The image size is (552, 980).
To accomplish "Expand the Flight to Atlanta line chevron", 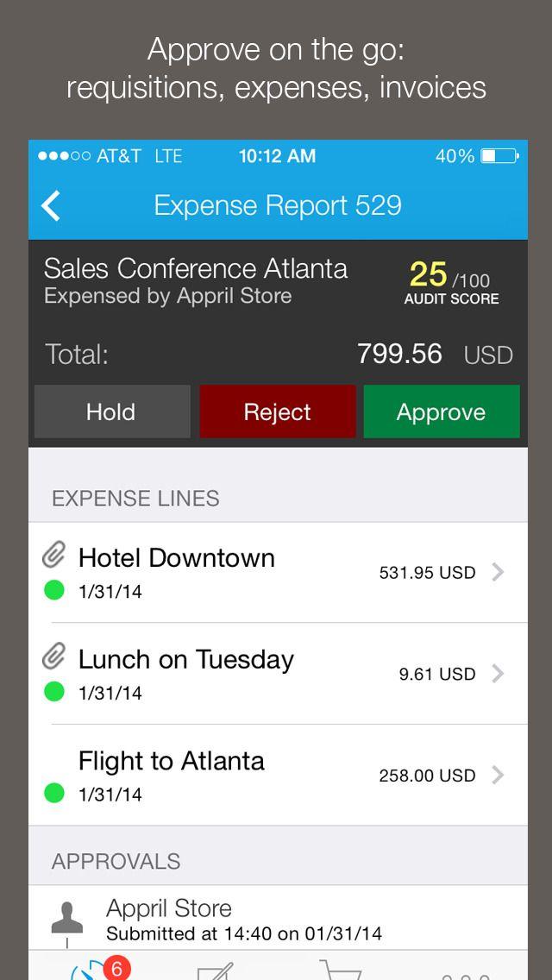I will (x=498, y=775).
